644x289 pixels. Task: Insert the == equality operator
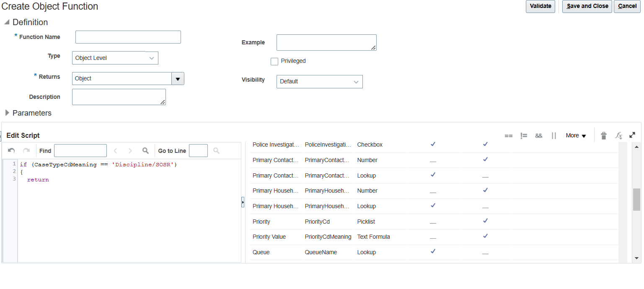tap(509, 135)
